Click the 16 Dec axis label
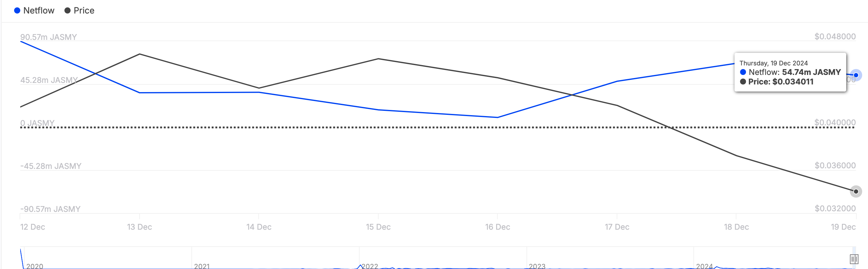The image size is (868, 269). point(498,227)
